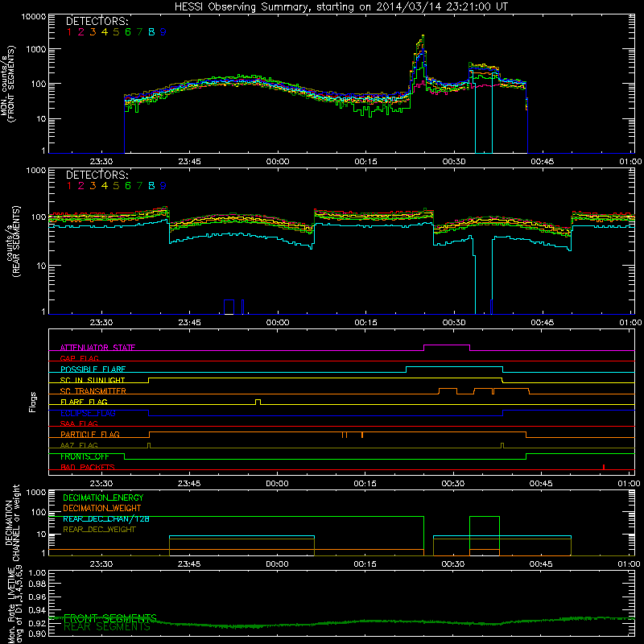Viewport: 644px width, 644px height.
Task: Click the ECLIPSE_FLAG label
Action: pyautogui.click(x=88, y=413)
